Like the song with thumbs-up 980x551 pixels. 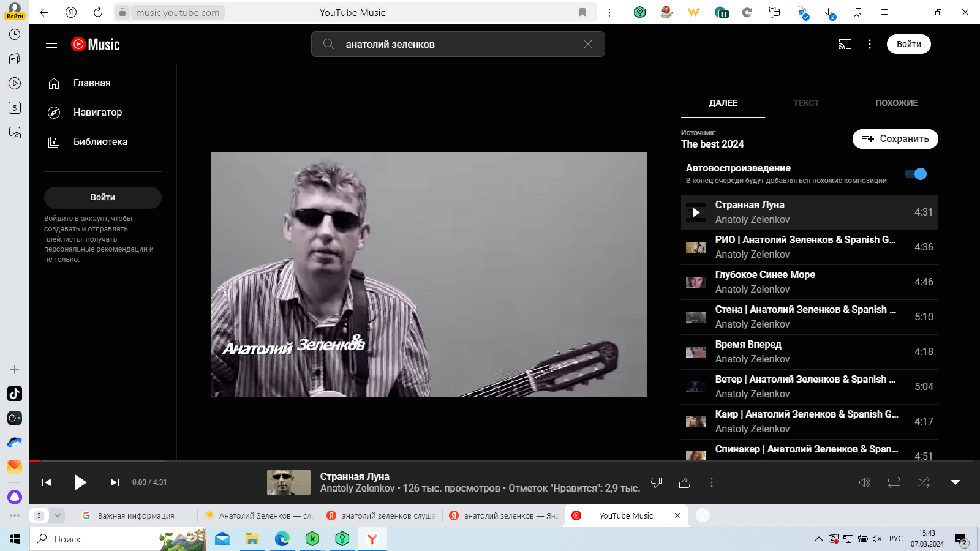(685, 482)
